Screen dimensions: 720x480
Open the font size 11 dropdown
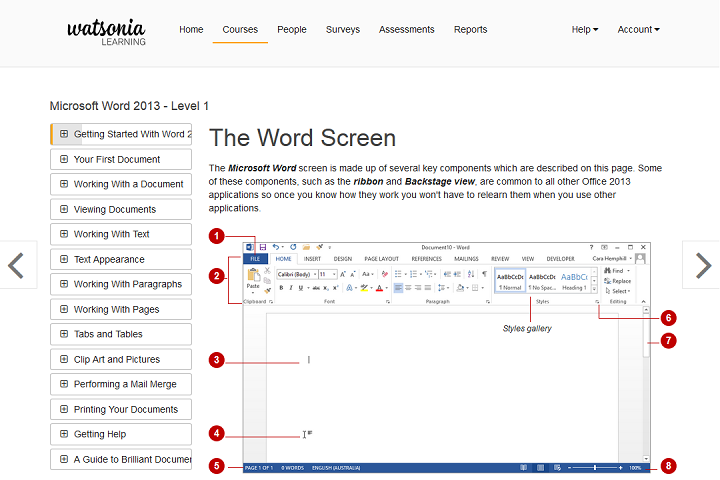coord(334,274)
